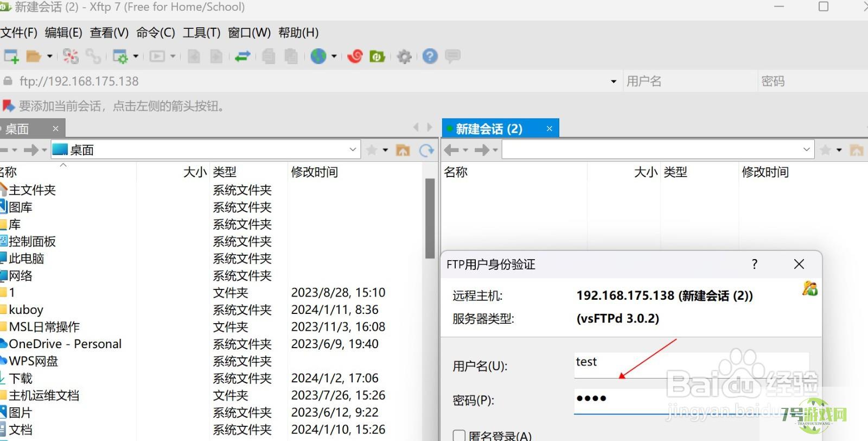The width and height of the screenshot is (868, 441).
Task: Open the 命令(C) menu
Action: click(156, 33)
